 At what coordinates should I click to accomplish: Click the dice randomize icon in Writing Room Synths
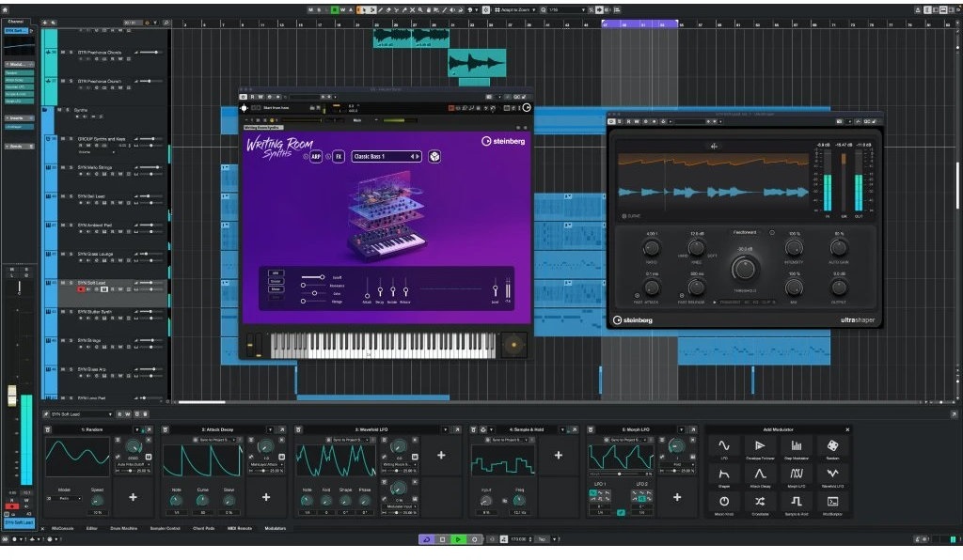click(x=434, y=156)
